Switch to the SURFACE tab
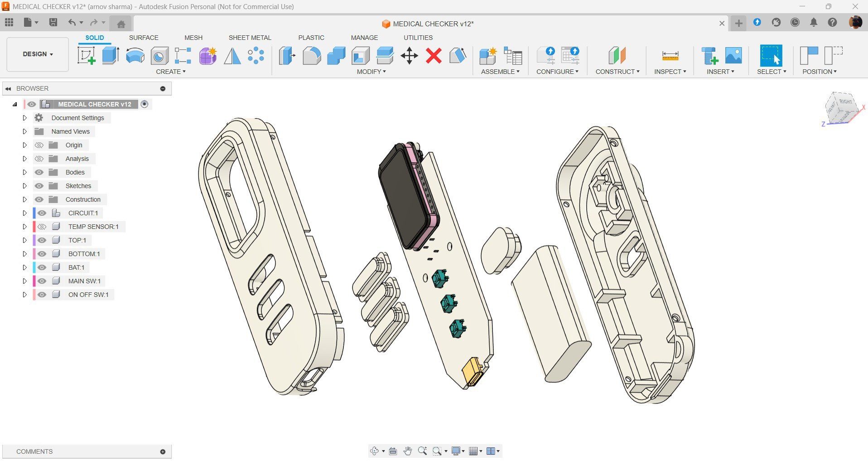The width and height of the screenshot is (868, 461). [144, 38]
